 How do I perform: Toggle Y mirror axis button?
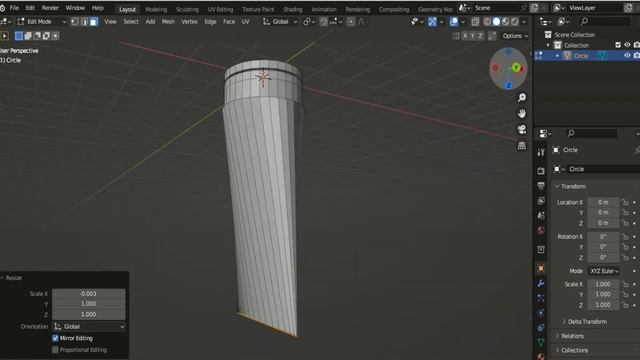[x=473, y=36]
